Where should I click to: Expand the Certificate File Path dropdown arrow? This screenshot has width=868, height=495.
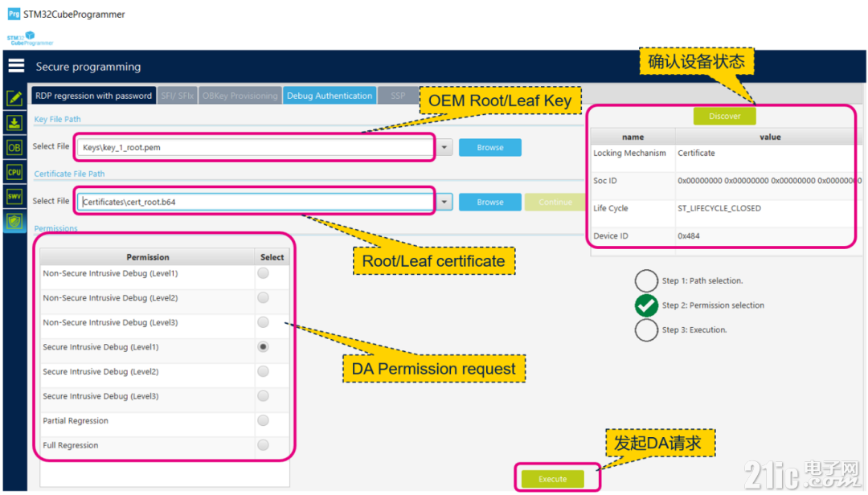click(444, 202)
